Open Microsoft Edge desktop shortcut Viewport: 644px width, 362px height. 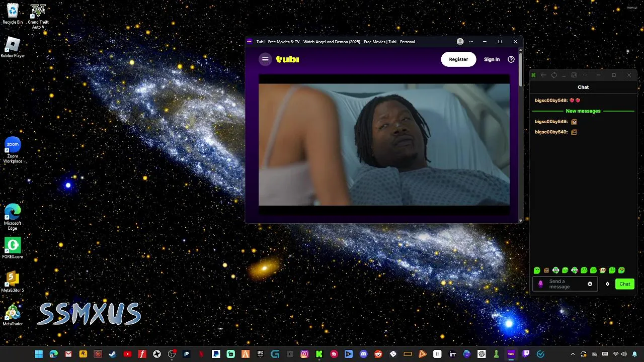tap(13, 217)
